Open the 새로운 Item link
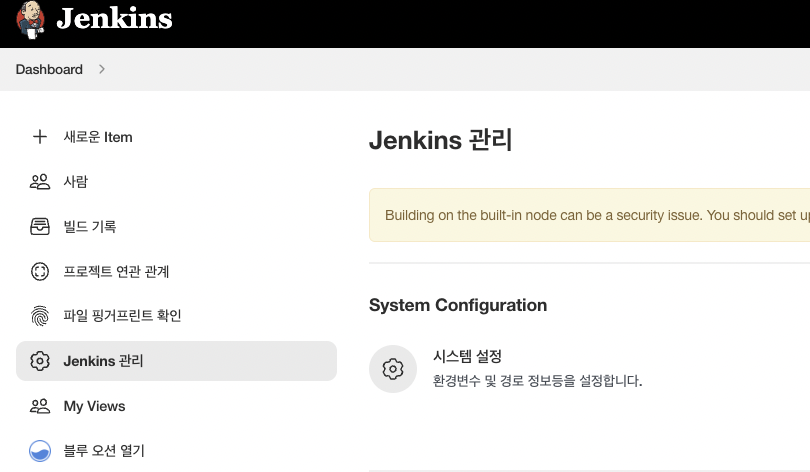The image size is (810, 472). pyautogui.click(x=98, y=137)
